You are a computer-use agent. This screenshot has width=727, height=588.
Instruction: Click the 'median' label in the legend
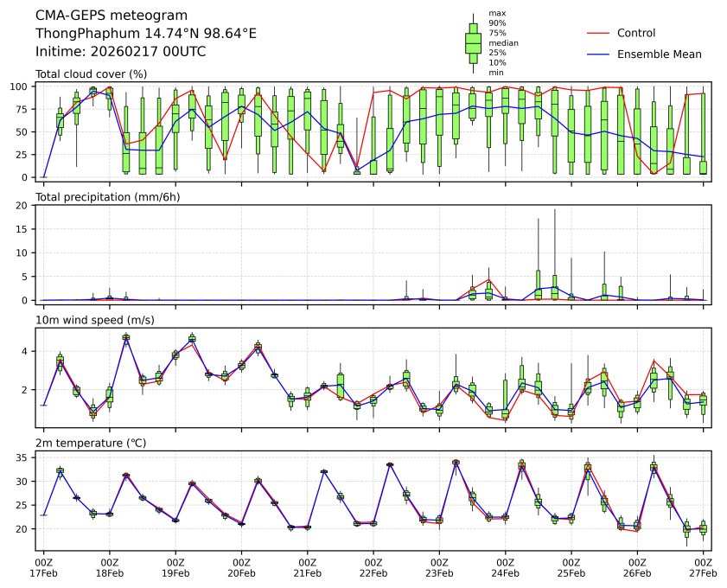(504, 42)
